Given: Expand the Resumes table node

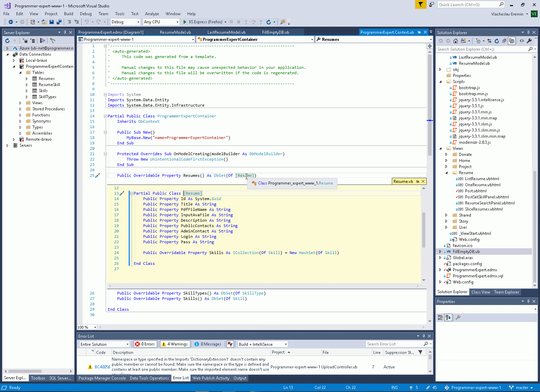Looking at the screenshot, I should [x=27, y=79].
